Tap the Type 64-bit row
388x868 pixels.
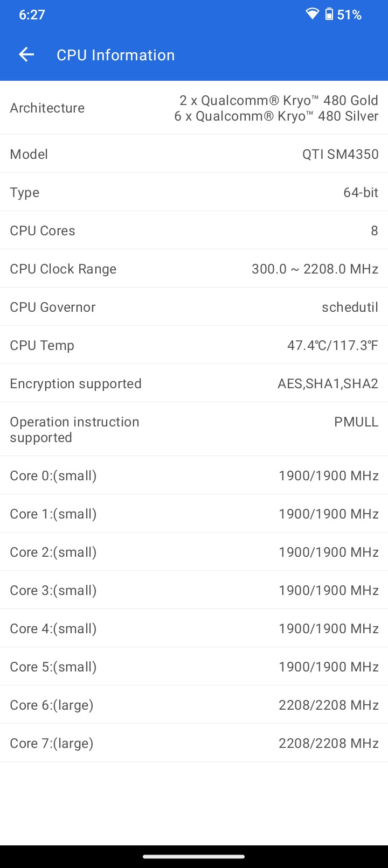(x=194, y=192)
